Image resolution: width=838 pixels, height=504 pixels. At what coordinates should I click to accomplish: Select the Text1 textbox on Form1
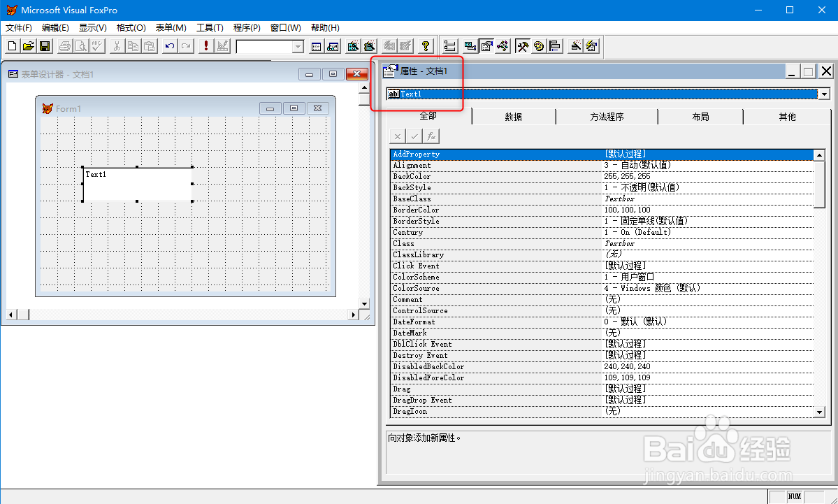click(x=138, y=184)
